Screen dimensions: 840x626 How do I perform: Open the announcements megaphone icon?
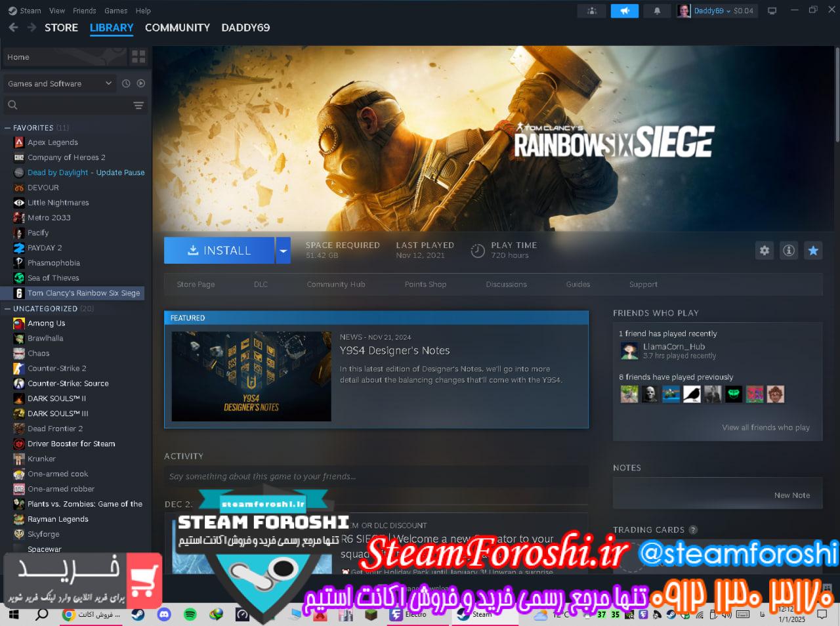coord(625,10)
